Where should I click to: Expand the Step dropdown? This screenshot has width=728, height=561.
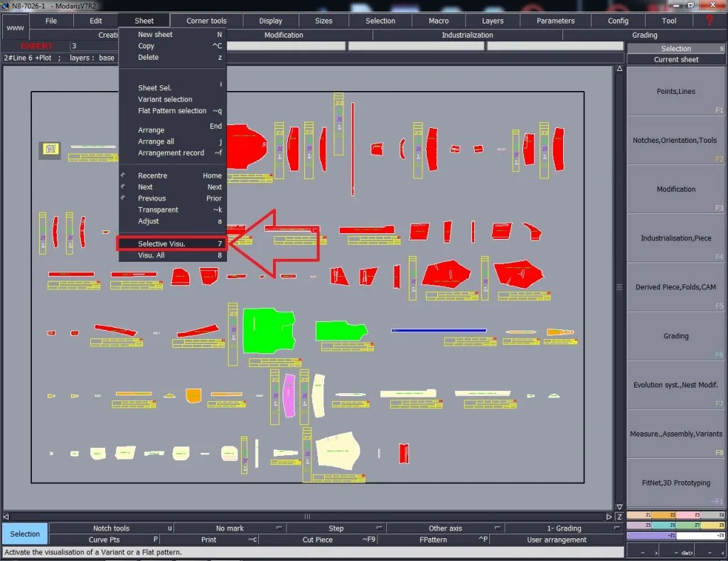coord(336,528)
